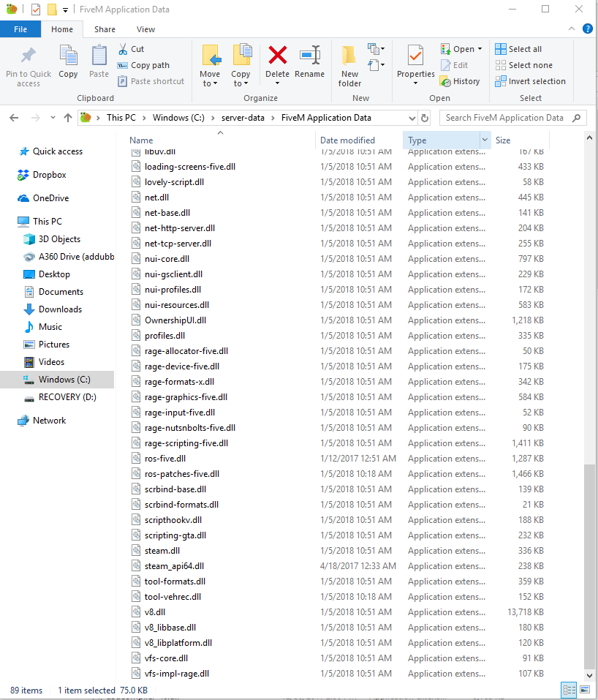Open the New item dropdown icon

376,48
